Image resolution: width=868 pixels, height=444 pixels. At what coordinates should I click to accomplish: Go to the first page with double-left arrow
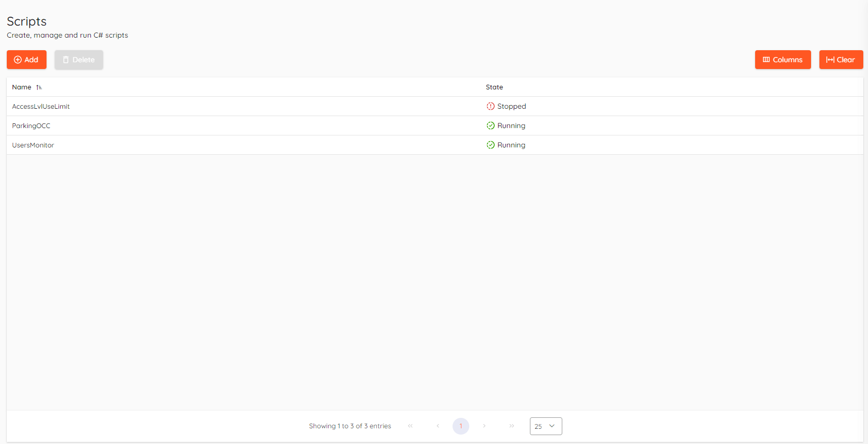point(410,426)
